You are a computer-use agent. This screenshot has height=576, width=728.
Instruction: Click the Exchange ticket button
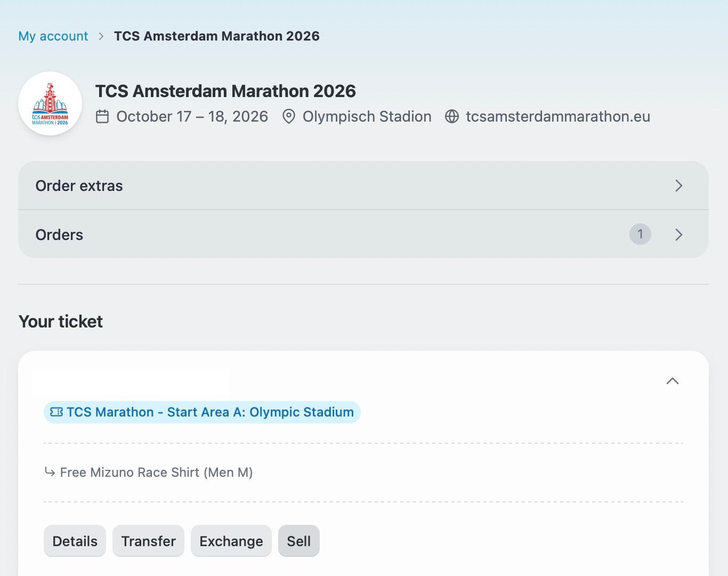[x=231, y=541]
